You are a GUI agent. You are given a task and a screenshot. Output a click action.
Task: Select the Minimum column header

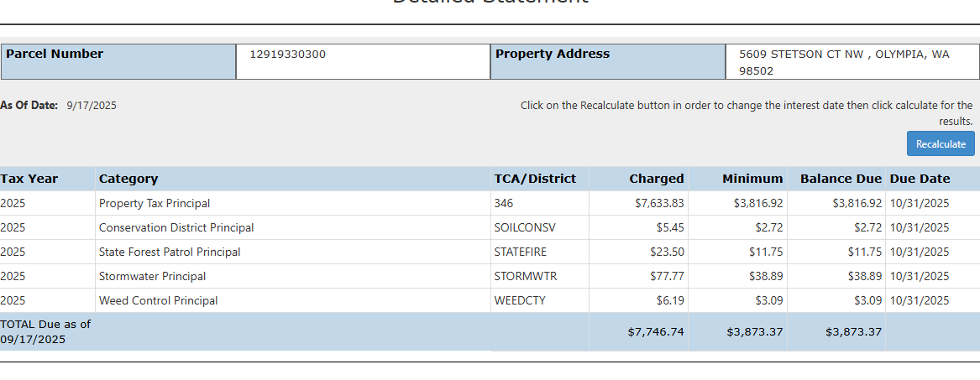(x=752, y=179)
